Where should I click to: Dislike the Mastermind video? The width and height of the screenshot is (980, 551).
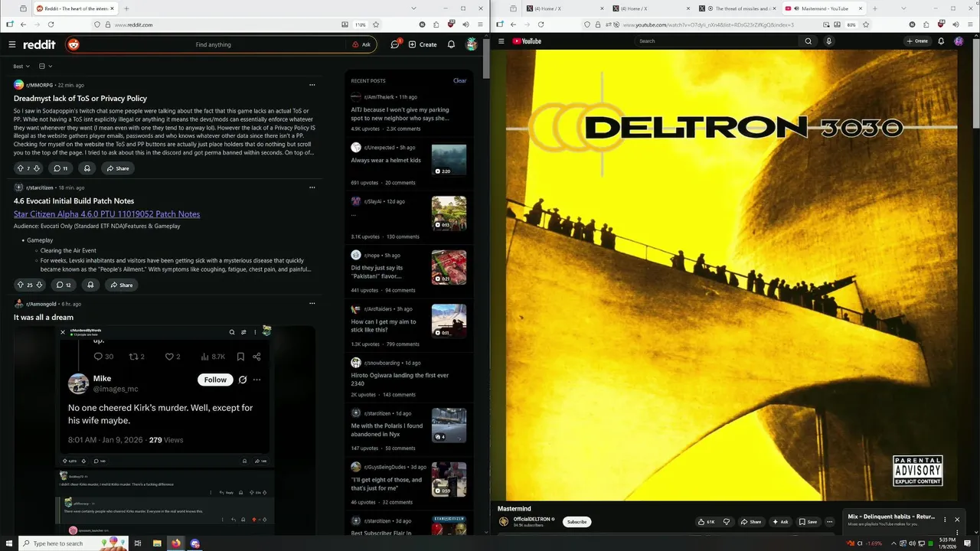tap(727, 522)
